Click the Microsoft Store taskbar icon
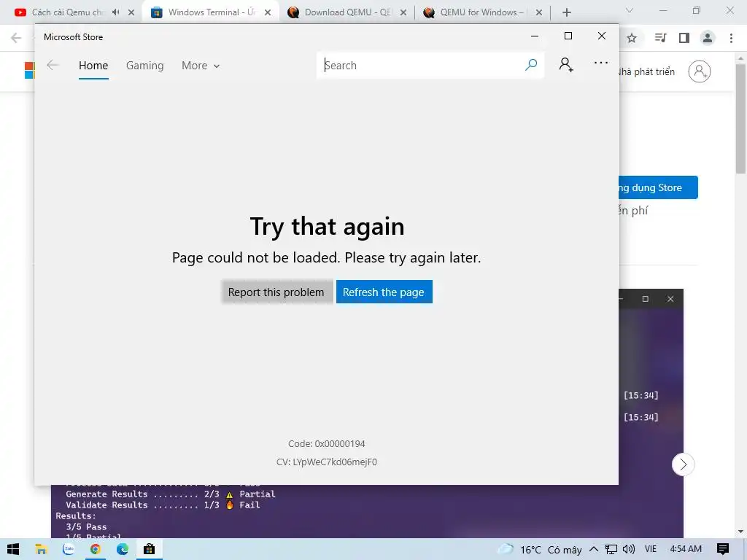This screenshot has height=560, width=747. pos(149,550)
